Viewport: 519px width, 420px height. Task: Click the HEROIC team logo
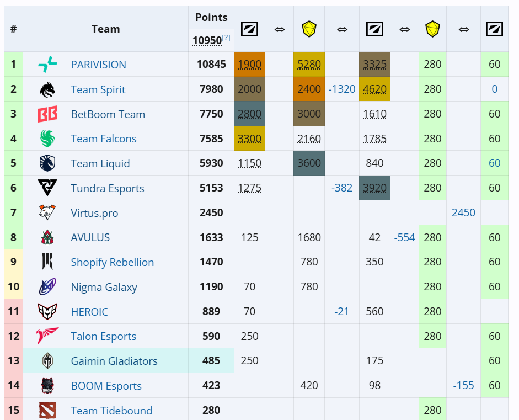[x=47, y=311]
